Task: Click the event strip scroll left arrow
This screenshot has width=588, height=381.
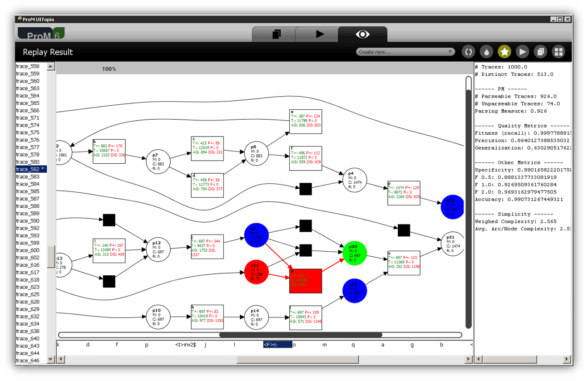Action: [x=60, y=359]
